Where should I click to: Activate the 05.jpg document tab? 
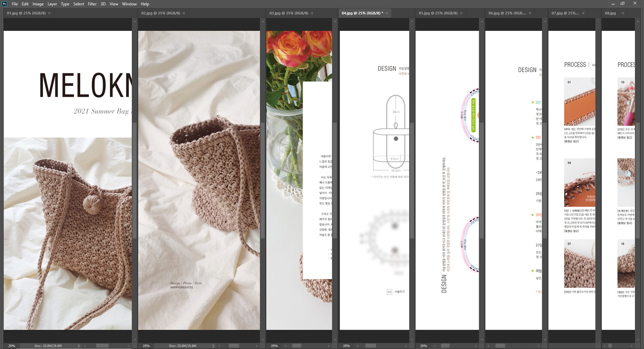tap(438, 13)
